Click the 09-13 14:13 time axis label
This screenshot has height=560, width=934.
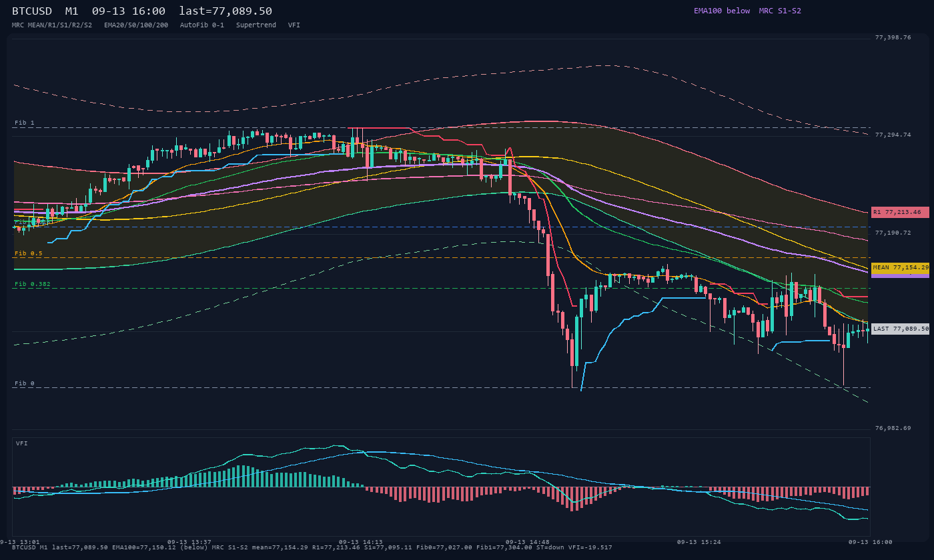[x=361, y=542]
